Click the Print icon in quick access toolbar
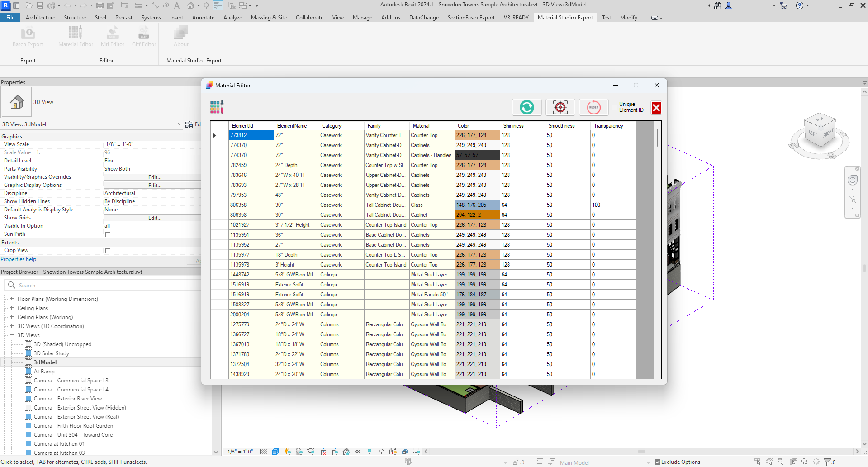This screenshot has width=868, height=467. pyautogui.click(x=100, y=5)
